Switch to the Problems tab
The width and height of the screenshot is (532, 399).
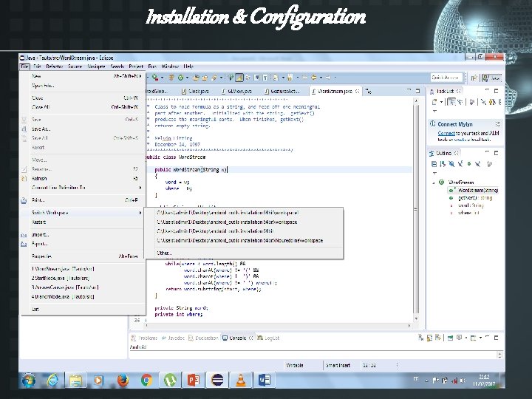(x=144, y=338)
